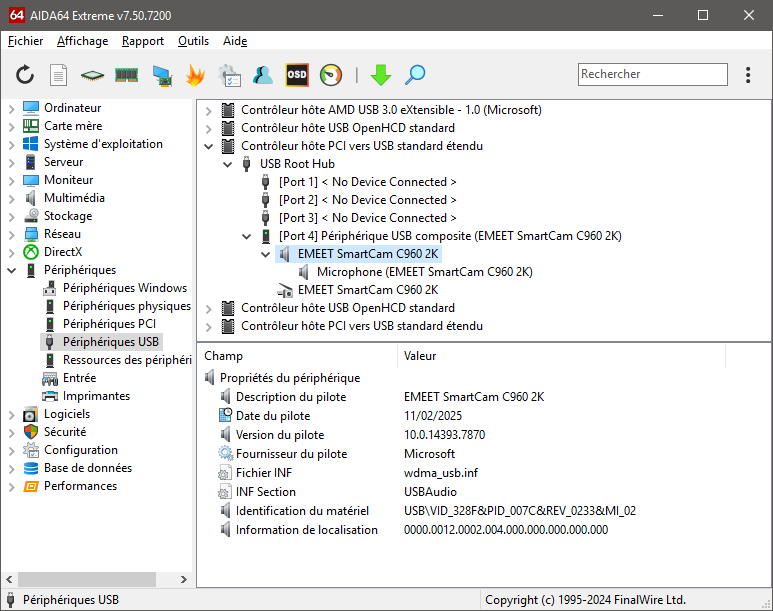Launch the flame stability test icon
Viewport: 773px width, 611px height.
[x=196, y=75]
